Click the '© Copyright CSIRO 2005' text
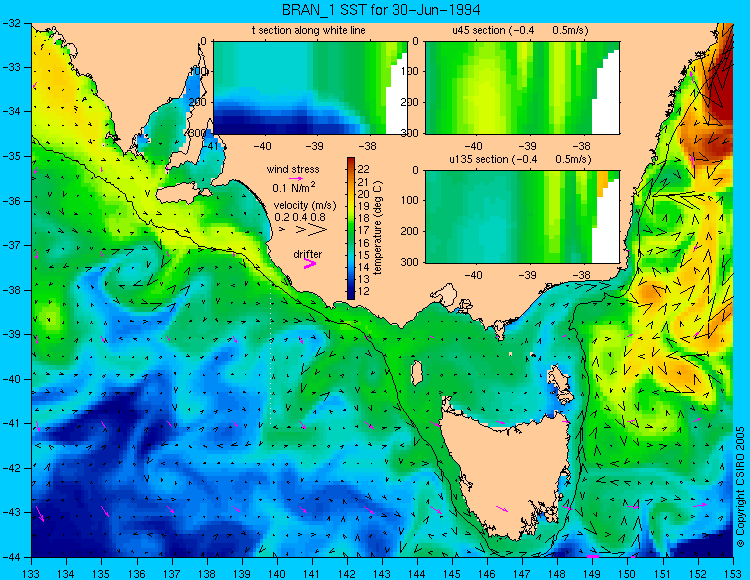Viewport: 750px width, 580px height. pos(740,488)
